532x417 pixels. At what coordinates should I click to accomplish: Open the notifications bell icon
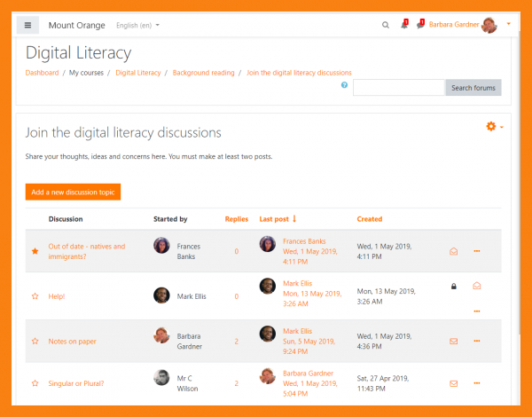tap(404, 25)
